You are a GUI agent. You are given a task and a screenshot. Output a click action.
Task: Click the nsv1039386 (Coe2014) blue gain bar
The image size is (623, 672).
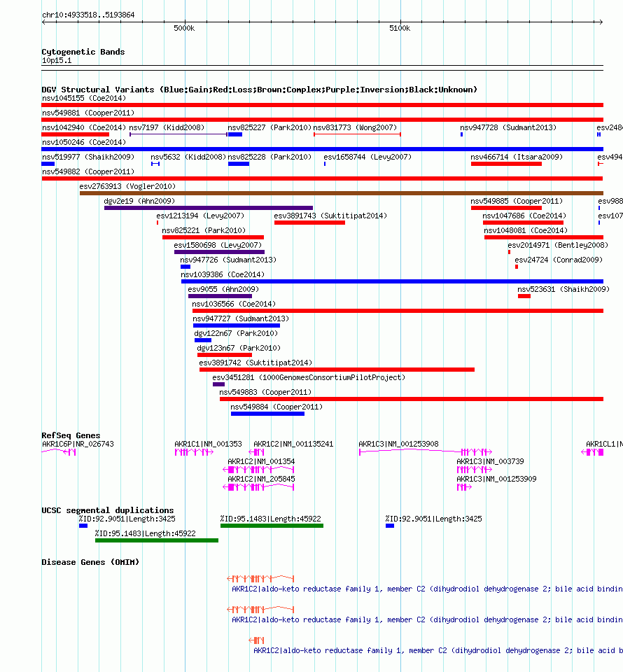pos(392,281)
